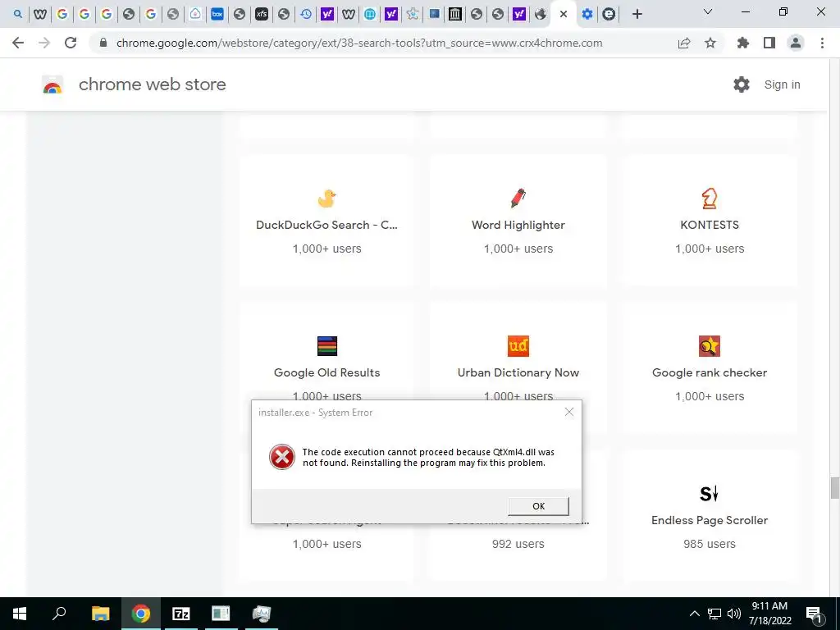Open File Explorer from the taskbar
The image size is (840, 630).
100,614
